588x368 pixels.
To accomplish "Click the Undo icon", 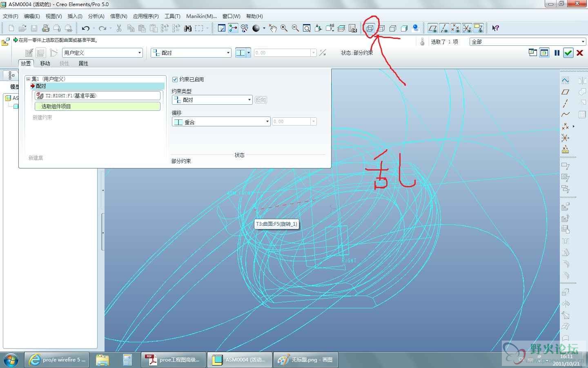I will (x=86, y=28).
